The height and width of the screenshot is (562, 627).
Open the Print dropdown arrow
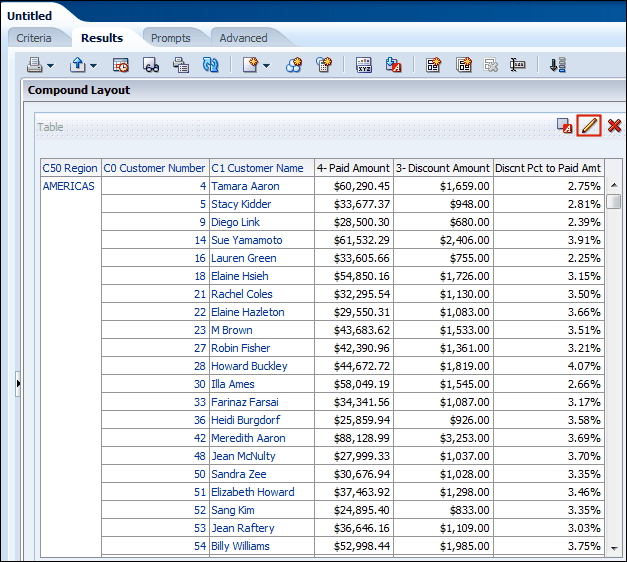50,66
